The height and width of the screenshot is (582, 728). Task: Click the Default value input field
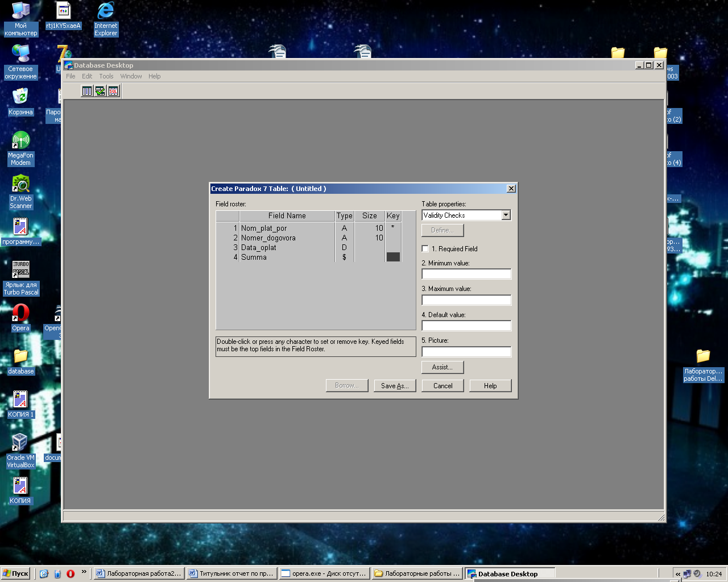(466, 326)
